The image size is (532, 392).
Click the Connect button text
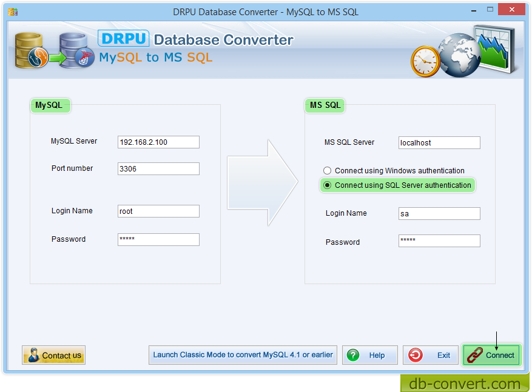point(500,356)
